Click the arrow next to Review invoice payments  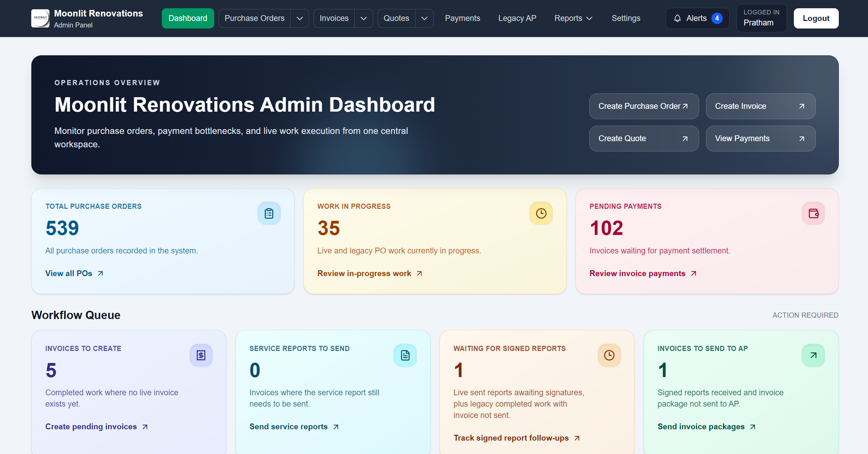pos(694,273)
